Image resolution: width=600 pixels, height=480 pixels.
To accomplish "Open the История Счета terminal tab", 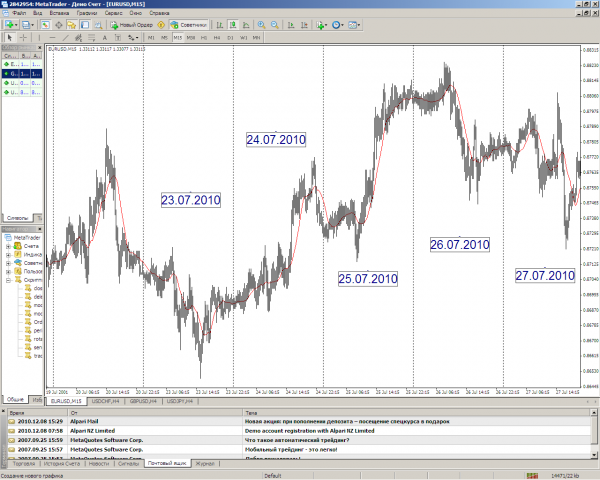I will (x=62, y=464).
